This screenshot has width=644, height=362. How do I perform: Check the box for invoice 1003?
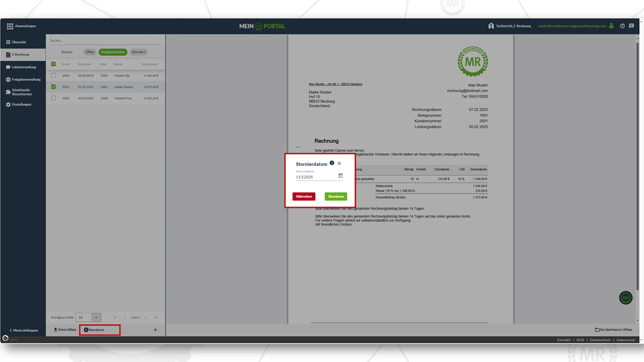(x=53, y=75)
